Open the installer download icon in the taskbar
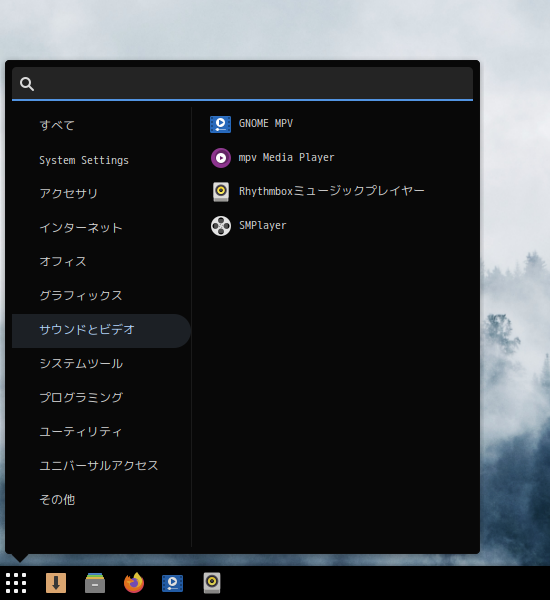550x600 pixels. click(56, 583)
